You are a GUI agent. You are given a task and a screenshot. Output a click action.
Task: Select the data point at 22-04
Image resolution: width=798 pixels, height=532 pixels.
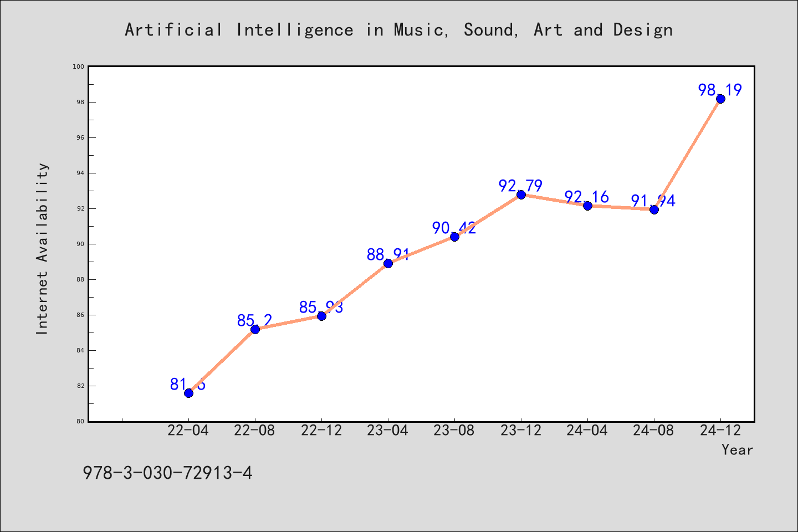coord(188,393)
